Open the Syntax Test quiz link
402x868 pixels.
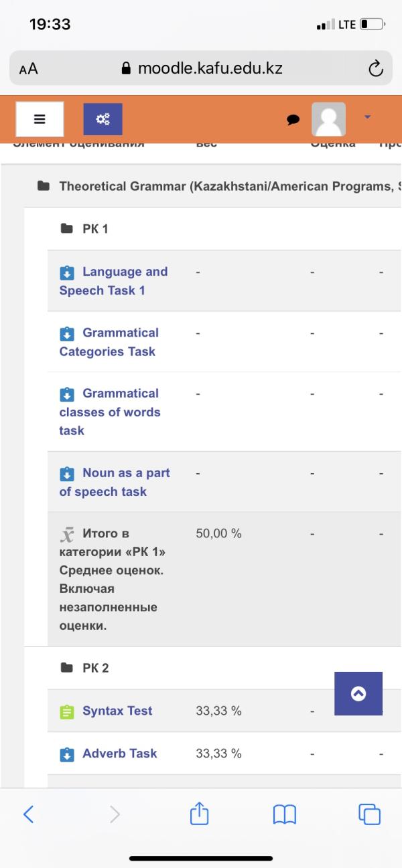[117, 711]
